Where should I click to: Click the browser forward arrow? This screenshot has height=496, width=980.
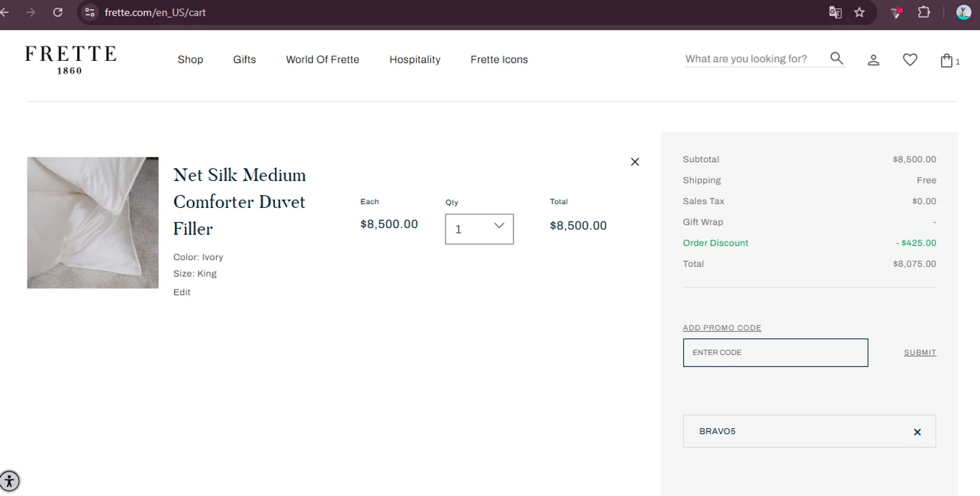coord(31,12)
